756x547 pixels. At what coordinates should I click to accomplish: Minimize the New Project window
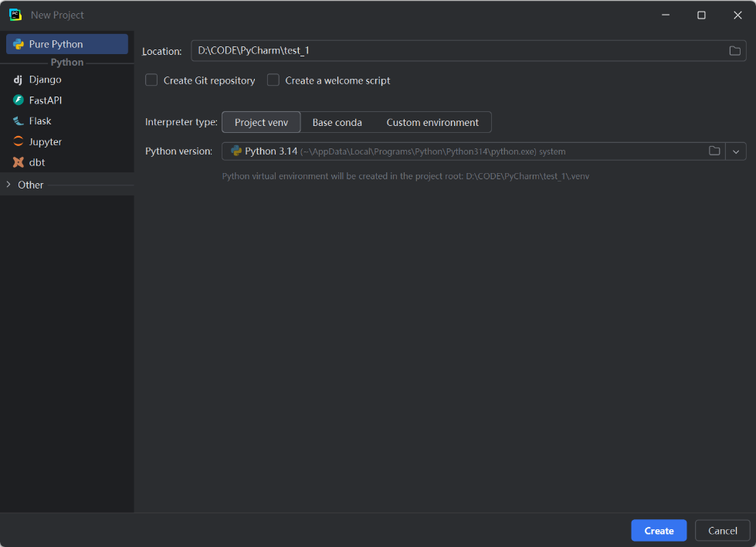(x=666, y=15)
